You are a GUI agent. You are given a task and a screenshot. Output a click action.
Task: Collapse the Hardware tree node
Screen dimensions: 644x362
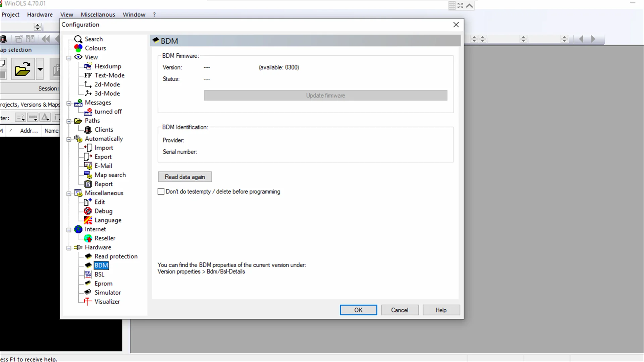(69, 248)
